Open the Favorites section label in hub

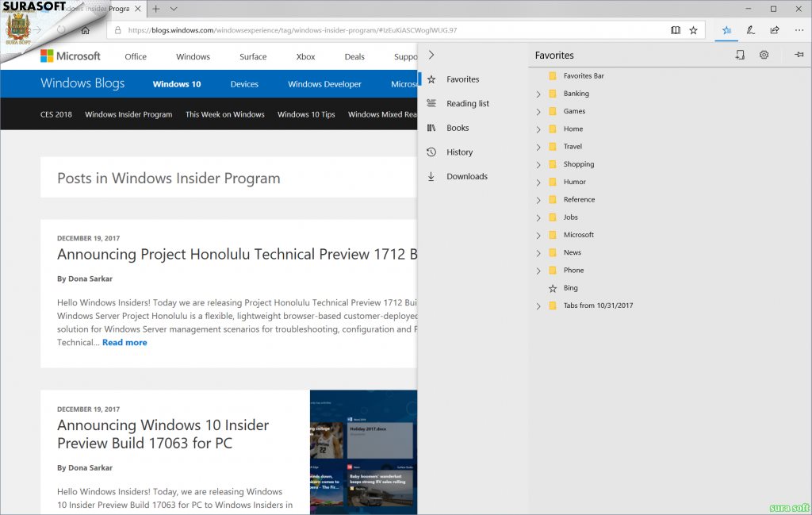click(463, 79)
